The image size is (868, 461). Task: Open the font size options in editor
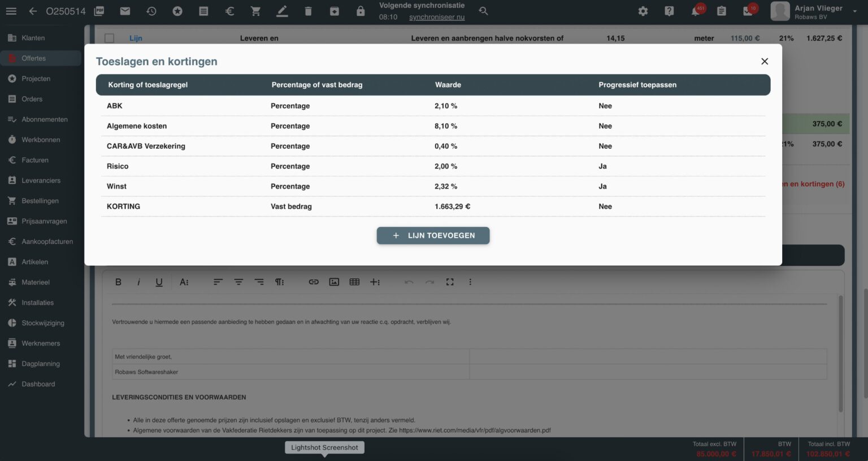tap(184, 282)
